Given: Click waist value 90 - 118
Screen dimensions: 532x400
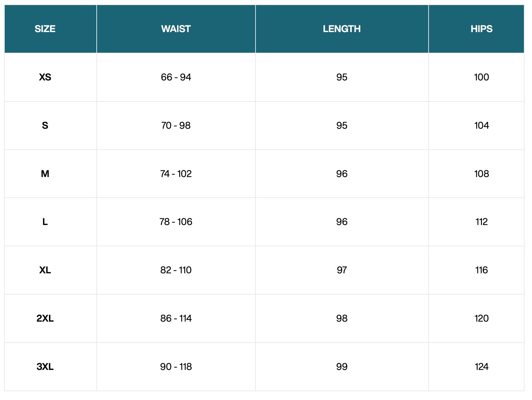Looking at the screenshot, I should coord(176,367).
